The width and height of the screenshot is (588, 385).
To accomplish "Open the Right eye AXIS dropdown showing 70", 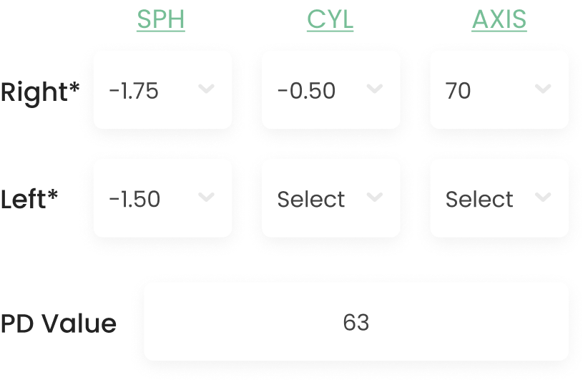I will pos(499,90).
